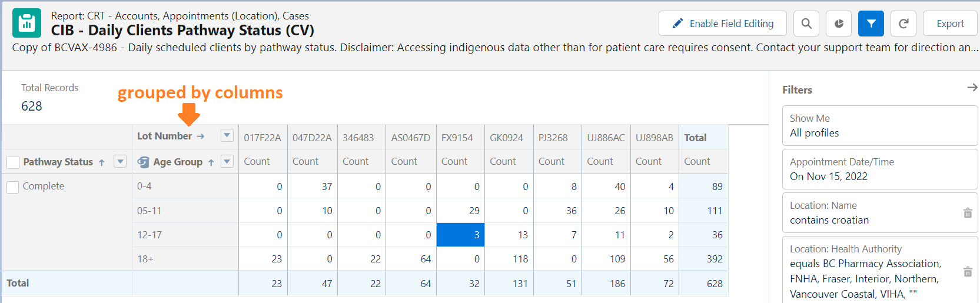This screenshot has width=980, height=303.
Task: Toggle the filters panel funnel icon
Action: coord(871,24)
